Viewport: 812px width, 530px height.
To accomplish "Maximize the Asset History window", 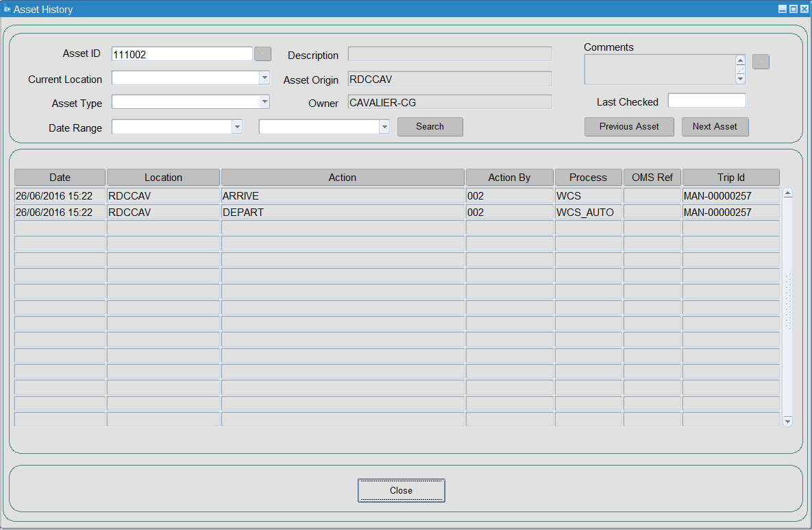I will [793, 9].
